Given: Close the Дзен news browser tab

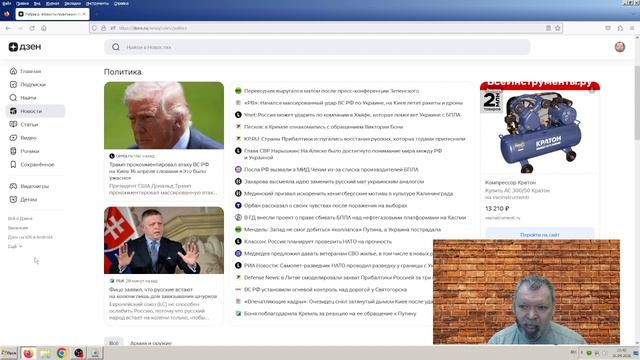Looking at the screenshot, I should click(84, 14).
